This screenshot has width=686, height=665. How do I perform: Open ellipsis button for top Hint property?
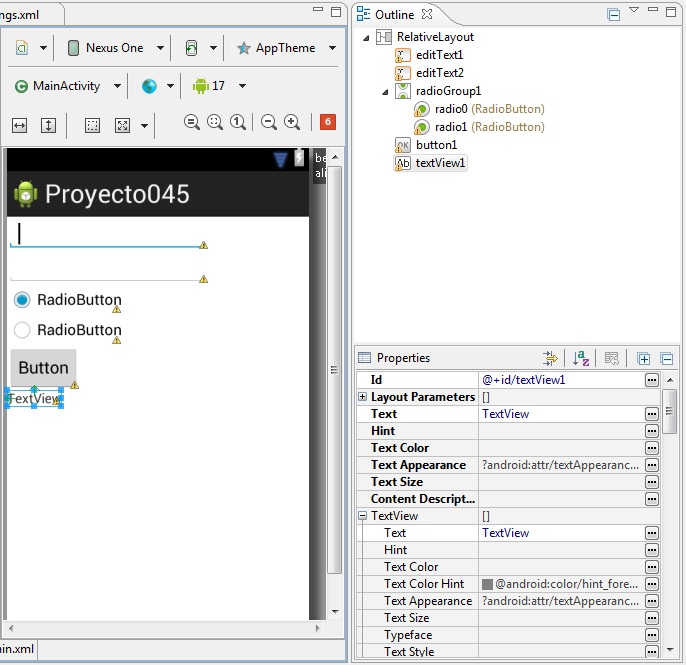[651, 431]
